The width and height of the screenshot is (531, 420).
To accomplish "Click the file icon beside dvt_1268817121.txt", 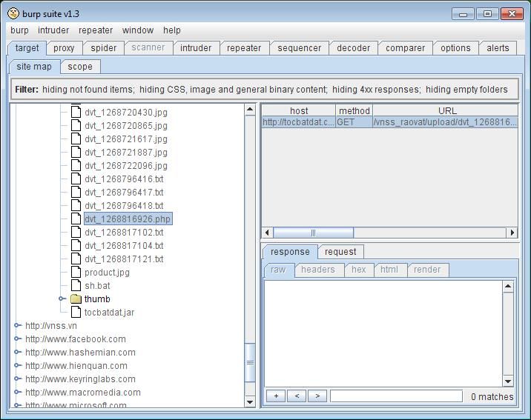I will 76,259.
